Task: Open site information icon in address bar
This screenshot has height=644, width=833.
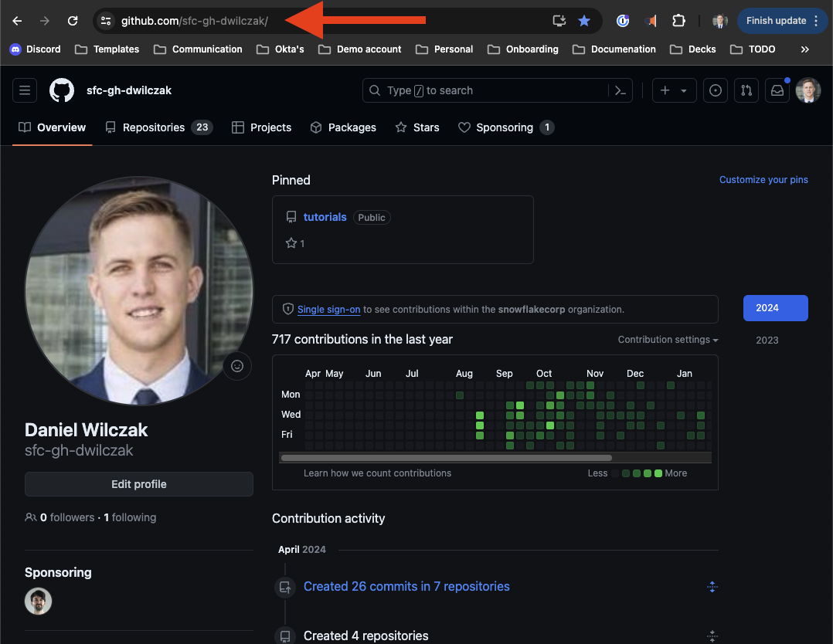Action: coord(106,21)
